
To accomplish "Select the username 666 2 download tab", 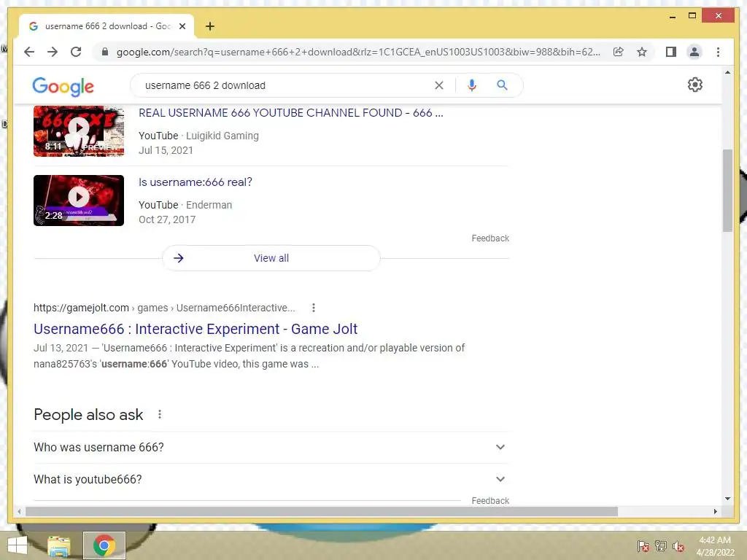I will 106,26.
